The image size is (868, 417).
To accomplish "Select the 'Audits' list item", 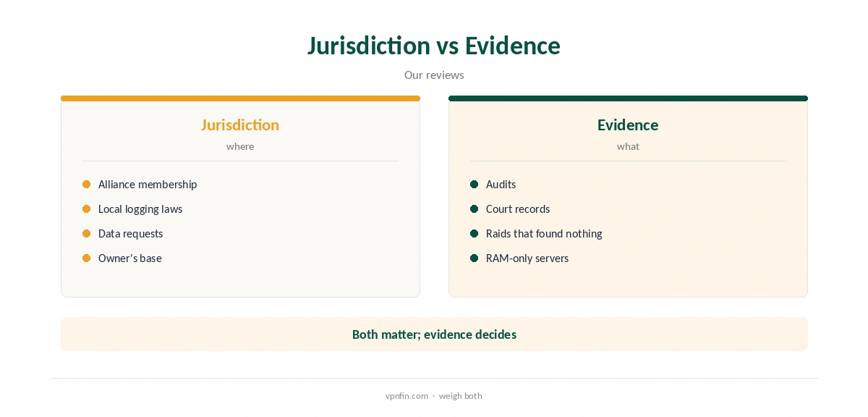I will click(x=501, y=185).
